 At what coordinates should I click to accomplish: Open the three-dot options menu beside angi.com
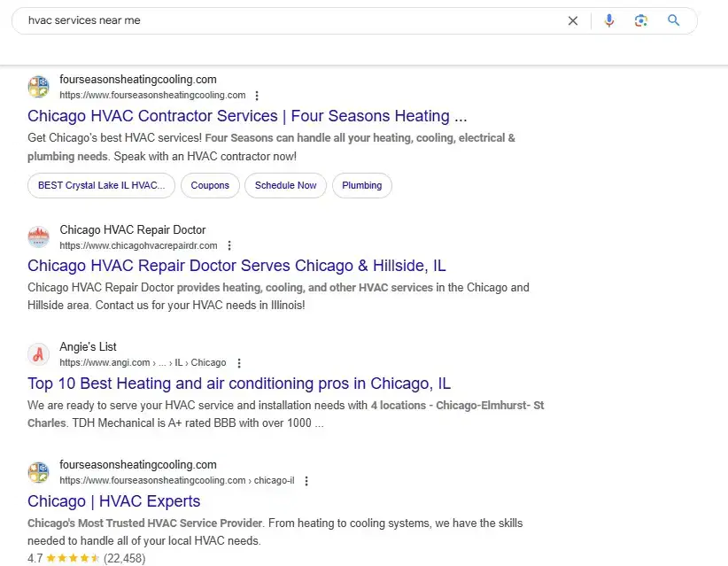point(238,363)
